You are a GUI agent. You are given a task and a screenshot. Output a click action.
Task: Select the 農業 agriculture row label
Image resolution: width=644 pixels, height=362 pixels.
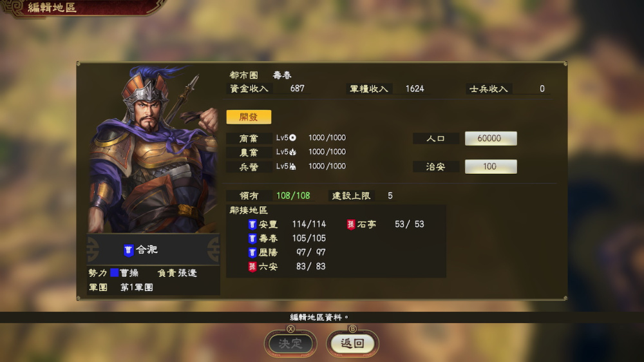pyautogui.click(x=249, y=153)
